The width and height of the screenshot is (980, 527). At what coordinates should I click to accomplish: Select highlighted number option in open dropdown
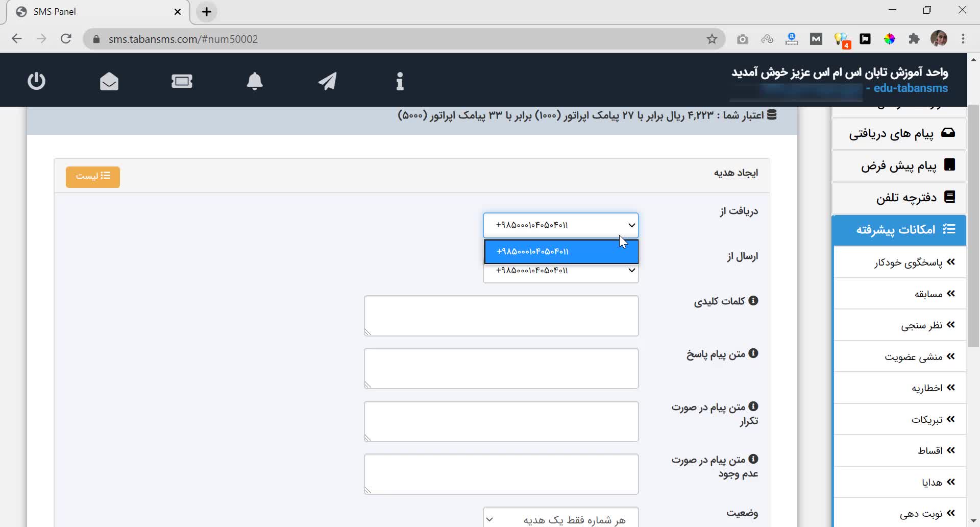tap(560, 252)
